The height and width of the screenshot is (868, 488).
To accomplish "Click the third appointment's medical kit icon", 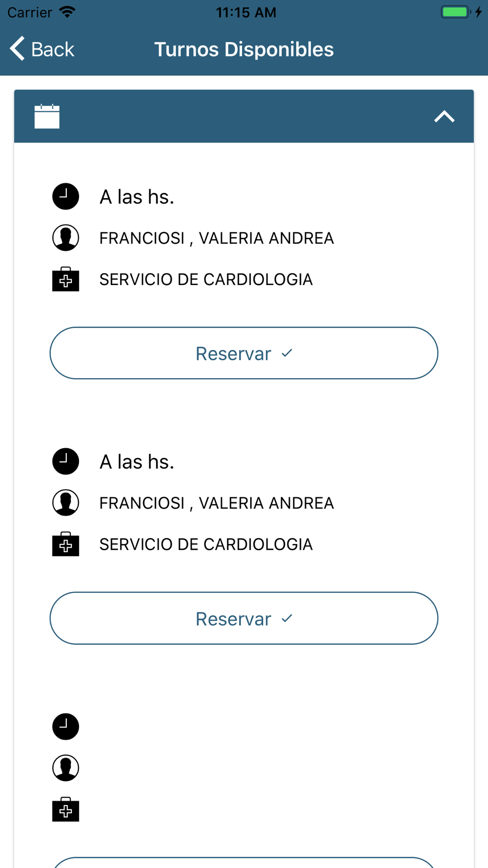I will tap(65, 809).
